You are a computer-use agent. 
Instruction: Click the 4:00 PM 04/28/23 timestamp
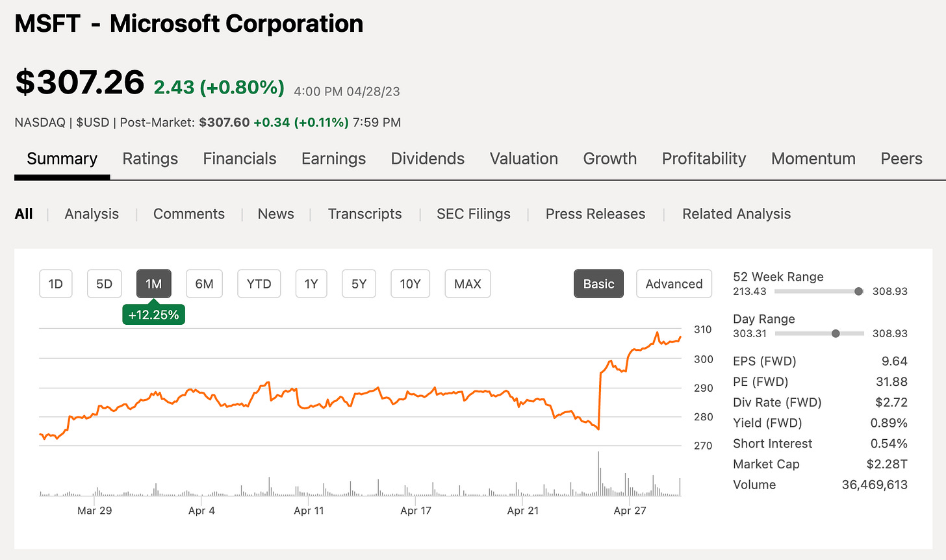347,92
